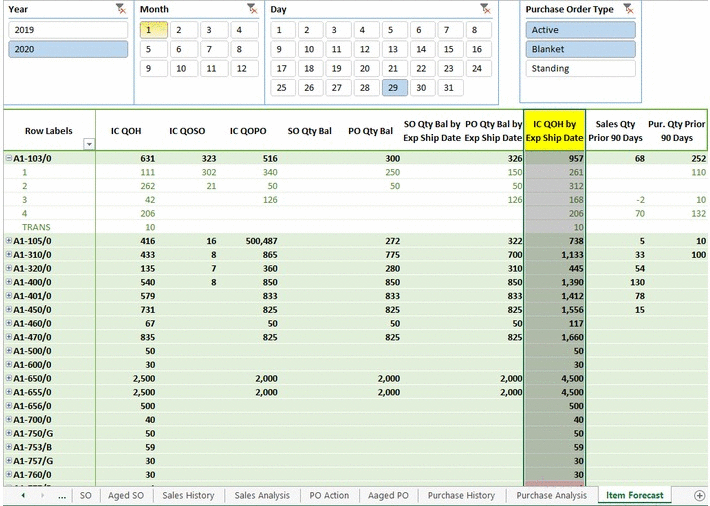This screenshot has width=710, height=506.
Task: Toggle month 1 in Month slicer
Action: pyautogui.click(x=154, y=30)
